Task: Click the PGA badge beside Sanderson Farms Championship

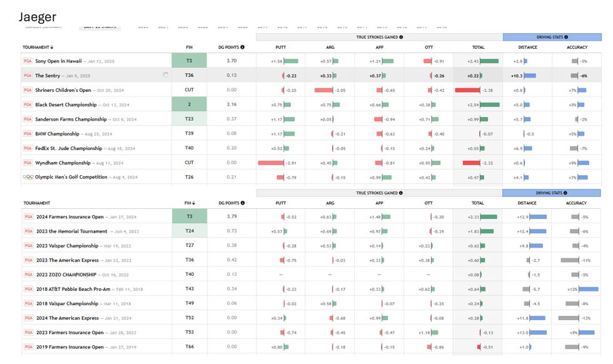Action: [28, 119]
